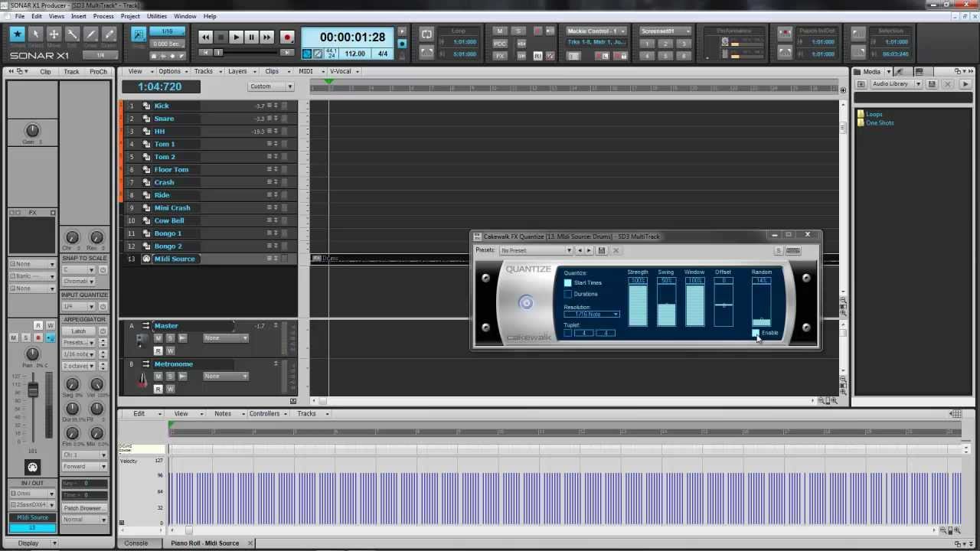Open the Utilities menu

click(x=157, y=16)
